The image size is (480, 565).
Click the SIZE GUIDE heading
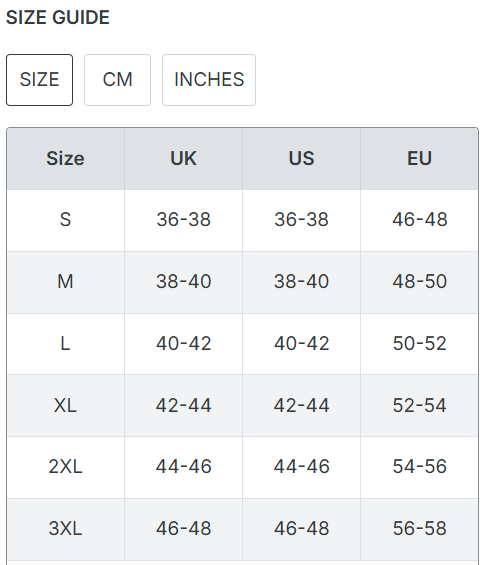click(58, 17)
